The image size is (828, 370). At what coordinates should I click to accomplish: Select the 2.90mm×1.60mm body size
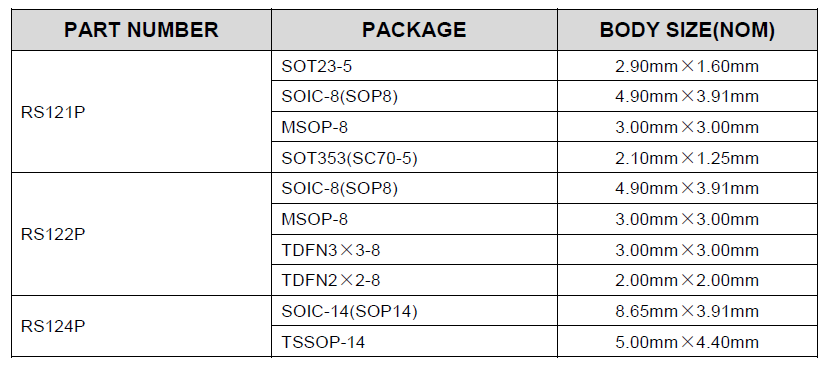687,66
